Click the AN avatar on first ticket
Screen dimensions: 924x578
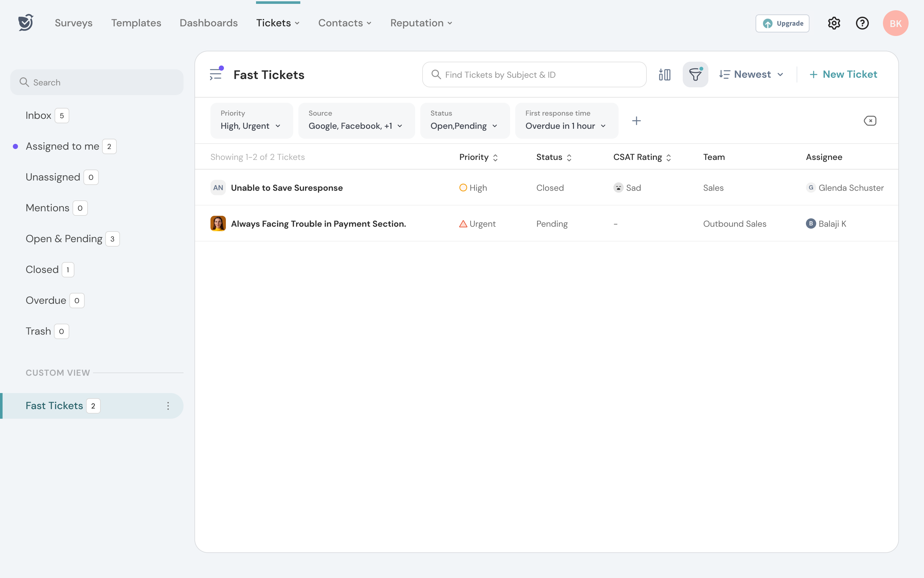pyautogui.click(x=218, y=188)
